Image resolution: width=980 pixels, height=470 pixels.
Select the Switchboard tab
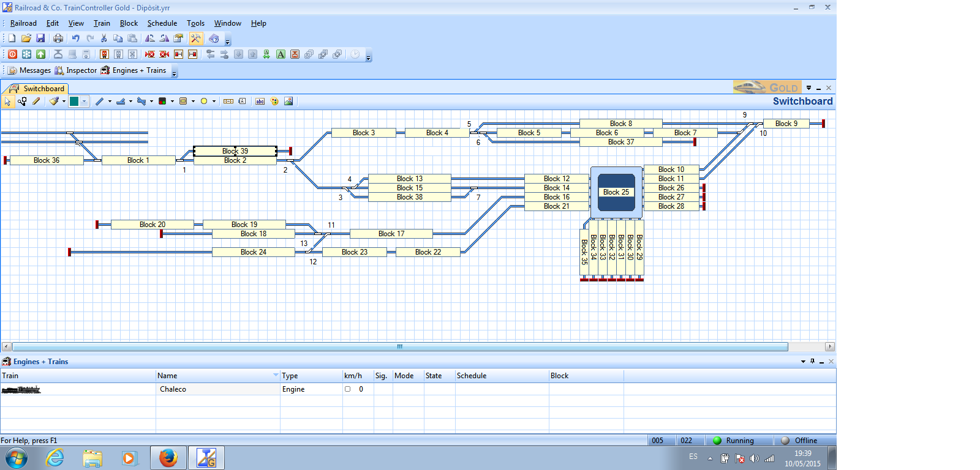coord(37,89)
